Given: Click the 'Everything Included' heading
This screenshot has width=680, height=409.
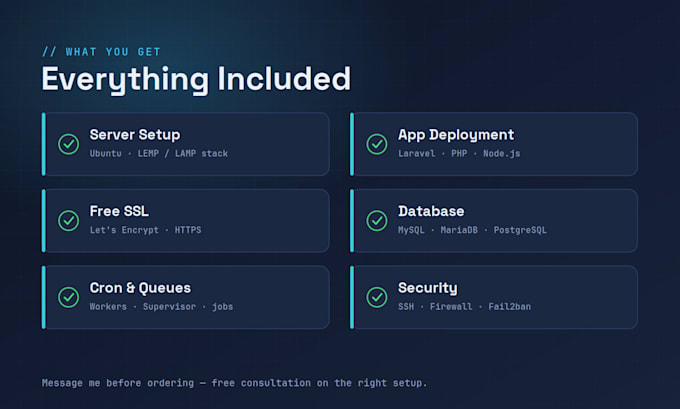Looking at the screenshot, I should click(196, 79).
